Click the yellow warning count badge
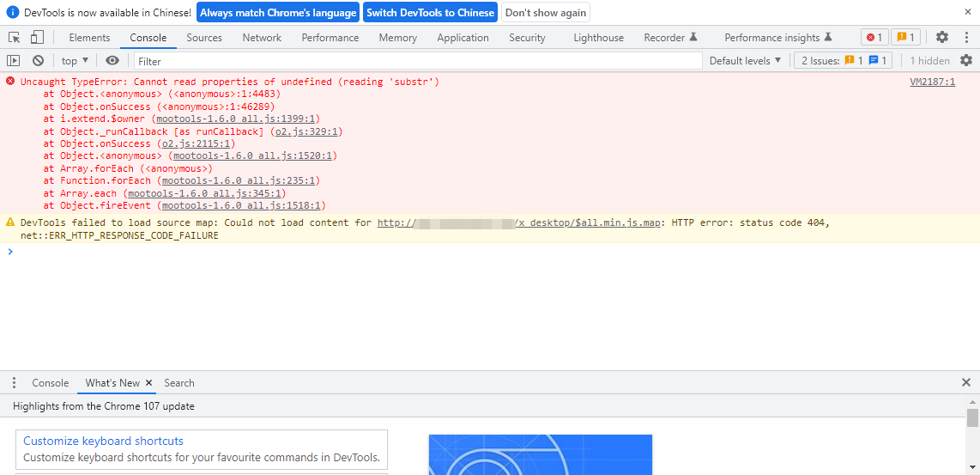Screen dimensions: 980x475 click(x=905, y=38)
